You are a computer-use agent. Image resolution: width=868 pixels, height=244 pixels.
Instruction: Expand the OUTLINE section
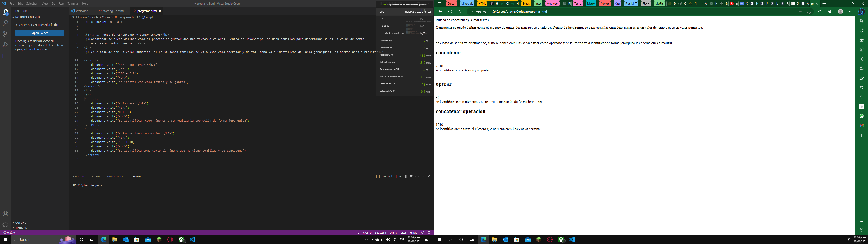[x=40, y=223]
